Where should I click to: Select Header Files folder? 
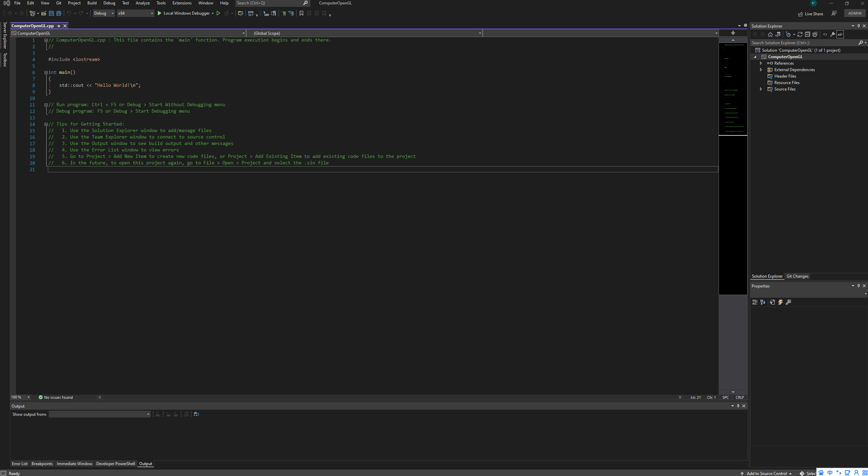785,76
